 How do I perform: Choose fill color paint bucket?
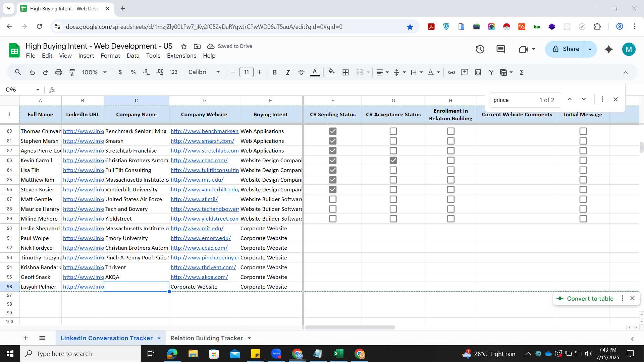332,72
